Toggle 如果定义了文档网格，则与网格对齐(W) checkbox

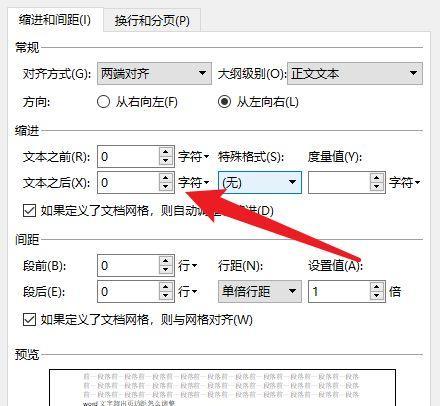click(x=29, y=320)
